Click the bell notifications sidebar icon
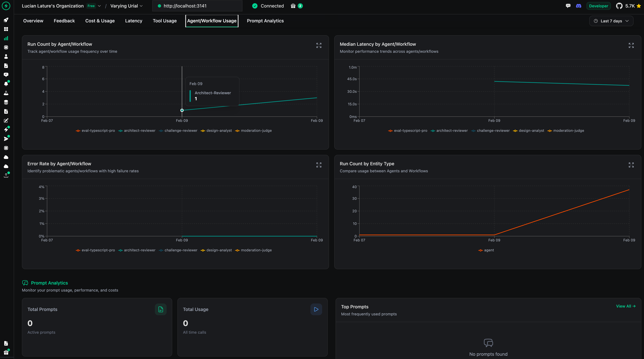This screenshot has width=644, height=359. coord(6,84)
